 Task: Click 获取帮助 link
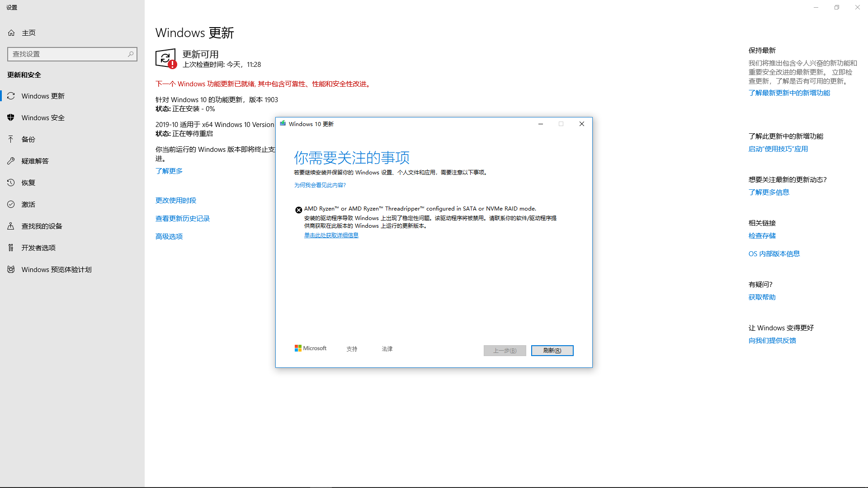(762, 297)
